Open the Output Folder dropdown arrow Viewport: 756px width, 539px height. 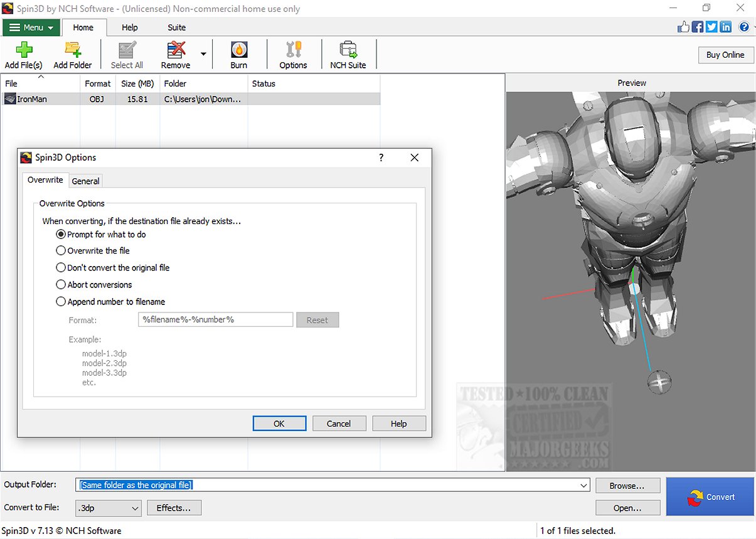(584, 485)
